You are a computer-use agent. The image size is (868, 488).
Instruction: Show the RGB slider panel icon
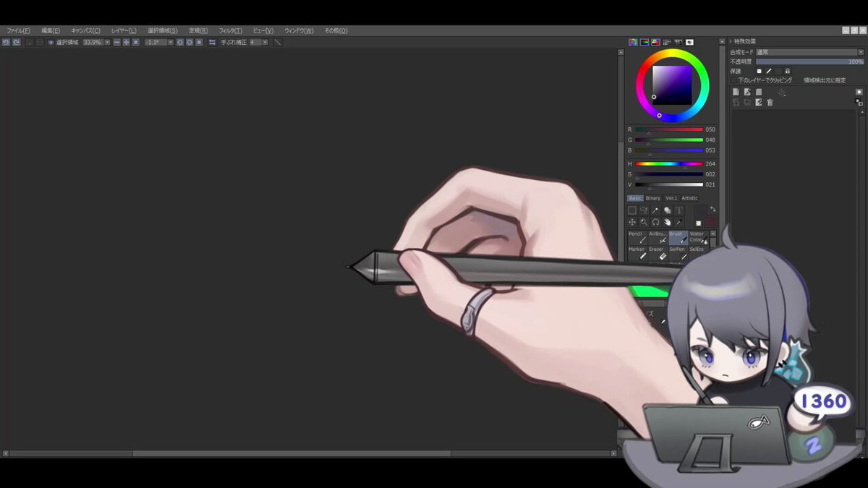[x=644, y=42]
